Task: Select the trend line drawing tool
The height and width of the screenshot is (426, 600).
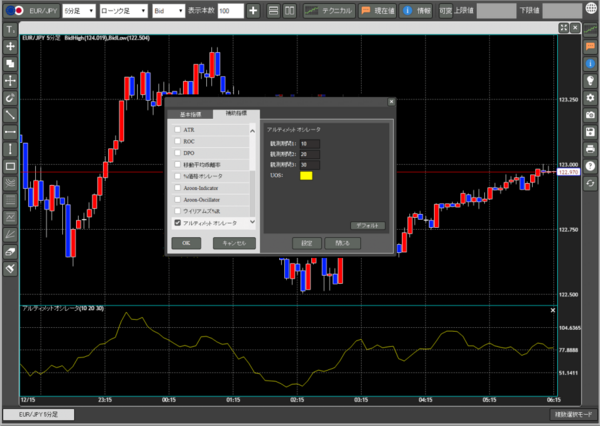Action: [10, 115]
